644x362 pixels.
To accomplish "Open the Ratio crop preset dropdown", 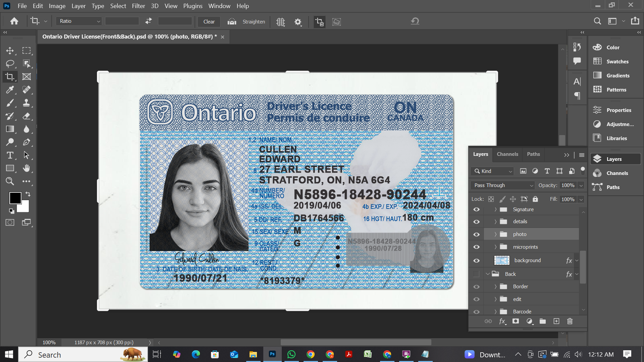I will point(79,21).
